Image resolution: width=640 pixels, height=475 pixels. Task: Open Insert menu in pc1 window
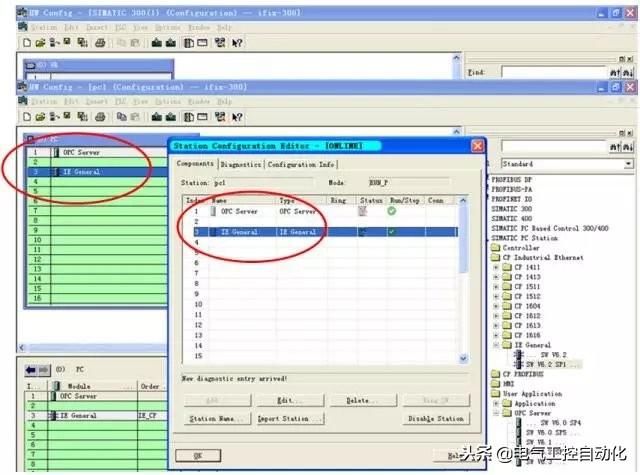(97, 101)
